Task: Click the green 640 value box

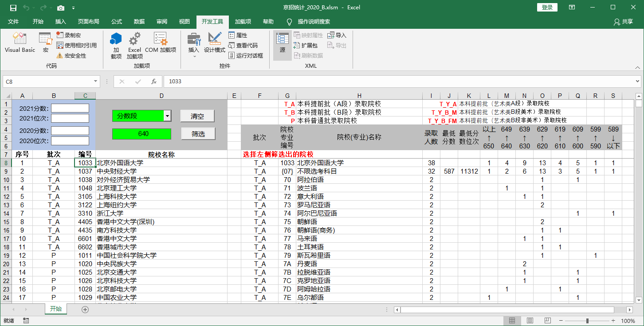Action: click(x=141, y=134)
